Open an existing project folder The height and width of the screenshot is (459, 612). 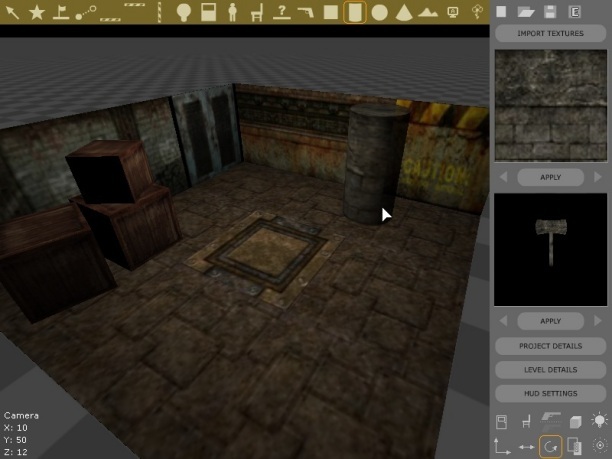coord(526,12)
